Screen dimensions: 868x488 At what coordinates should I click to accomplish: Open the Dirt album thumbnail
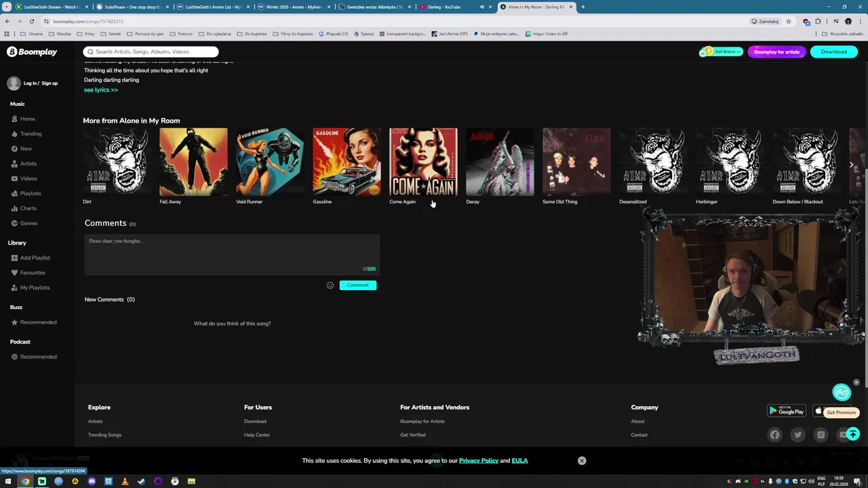point(117,162)
